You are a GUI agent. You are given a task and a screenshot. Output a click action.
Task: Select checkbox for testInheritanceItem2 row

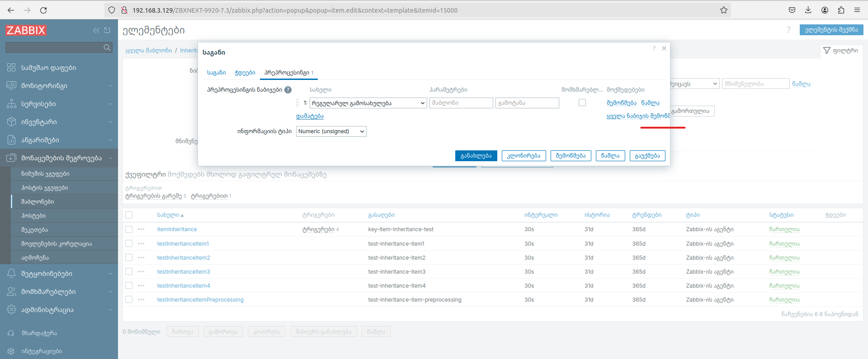point(129,257)
